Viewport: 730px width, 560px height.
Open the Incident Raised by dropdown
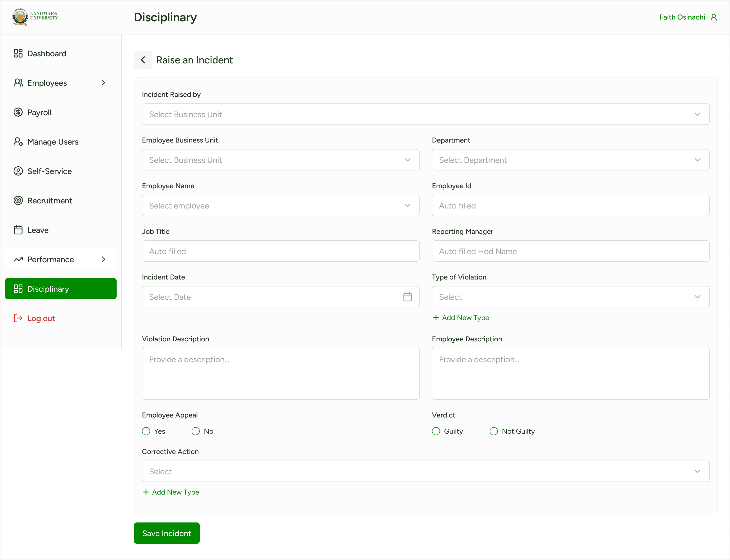(426, 114)
